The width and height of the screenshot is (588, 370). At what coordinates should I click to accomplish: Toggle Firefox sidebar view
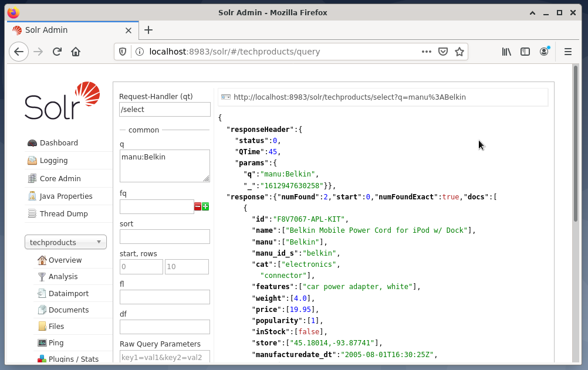tap(525, 52)
